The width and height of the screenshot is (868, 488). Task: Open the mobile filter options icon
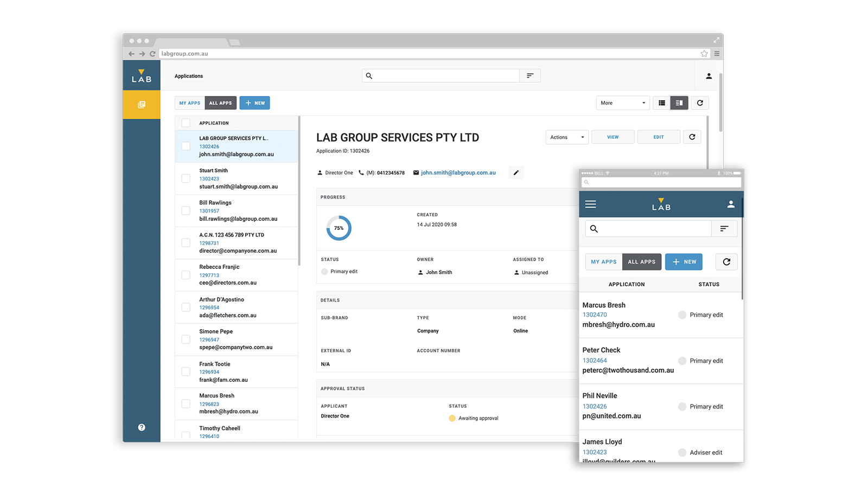pyautogui.click(x=724, y=229)
